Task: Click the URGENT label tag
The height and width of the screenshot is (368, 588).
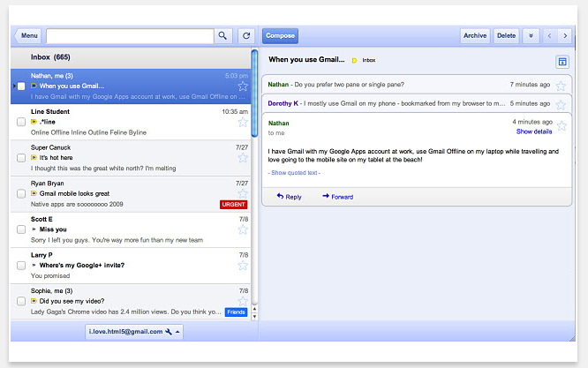Action: [x=233, y=205]
